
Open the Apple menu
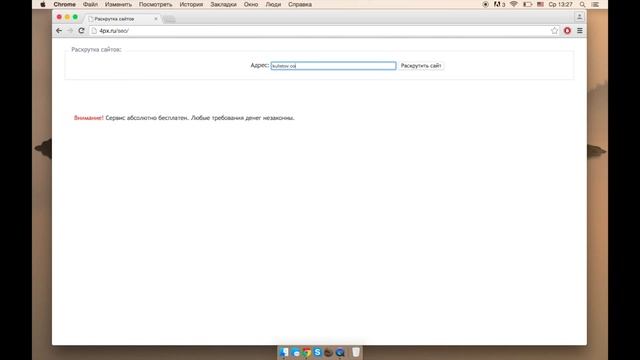(43, 4)
